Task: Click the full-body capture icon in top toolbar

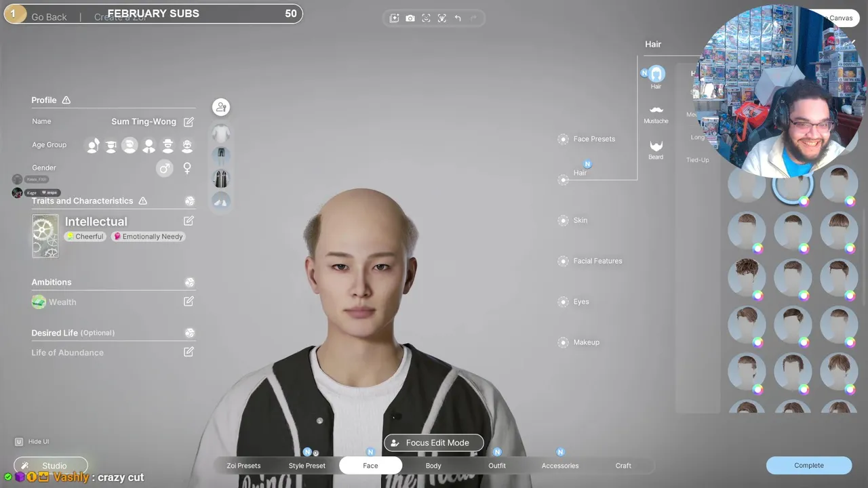Action: pyautogui.click(x=442, y=18)
